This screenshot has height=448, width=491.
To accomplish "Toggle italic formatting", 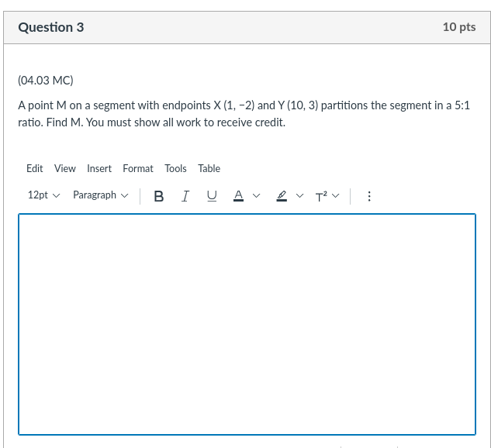I will coord(185,196).
